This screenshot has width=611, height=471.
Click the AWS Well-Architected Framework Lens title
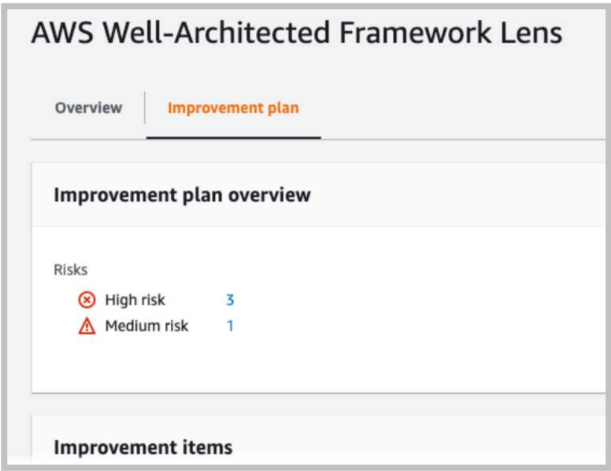click(x=297, y=33)
